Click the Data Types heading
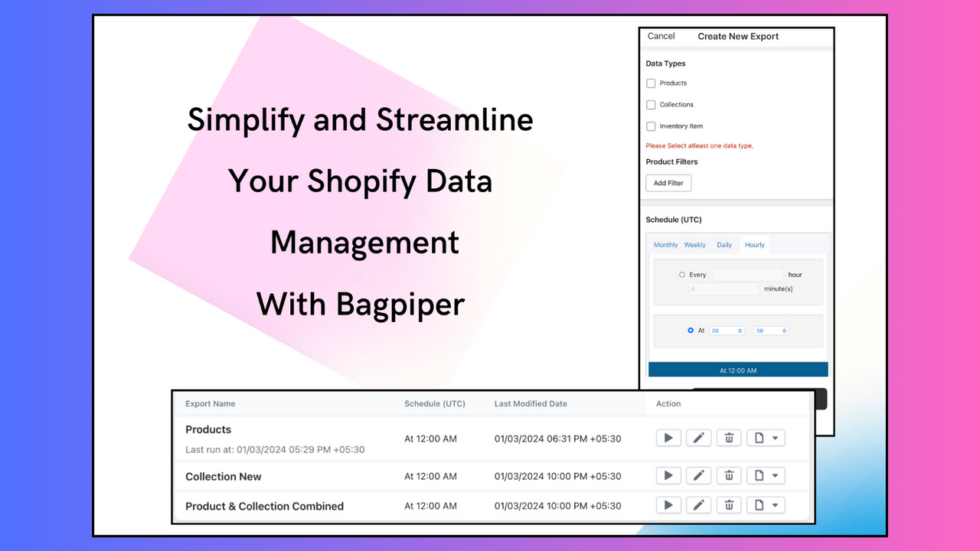The width and height of the screenshot is (980, 551). (x=665, y=64)
